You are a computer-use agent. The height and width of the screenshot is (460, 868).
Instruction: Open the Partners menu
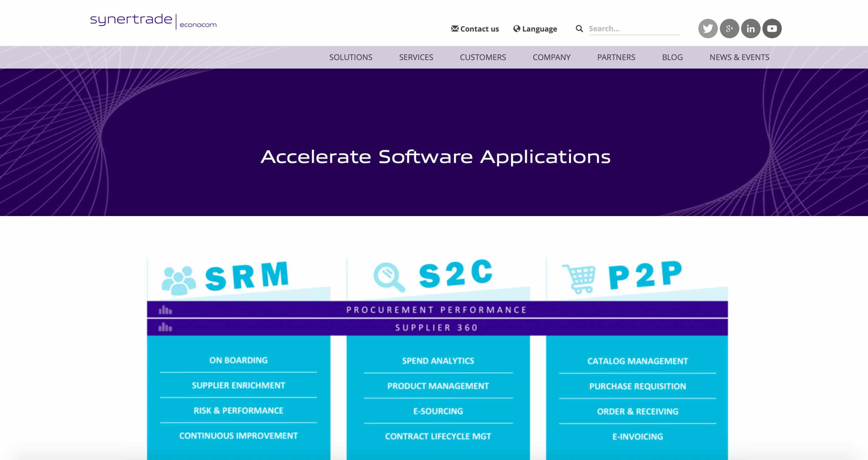[x=616, y=57]
